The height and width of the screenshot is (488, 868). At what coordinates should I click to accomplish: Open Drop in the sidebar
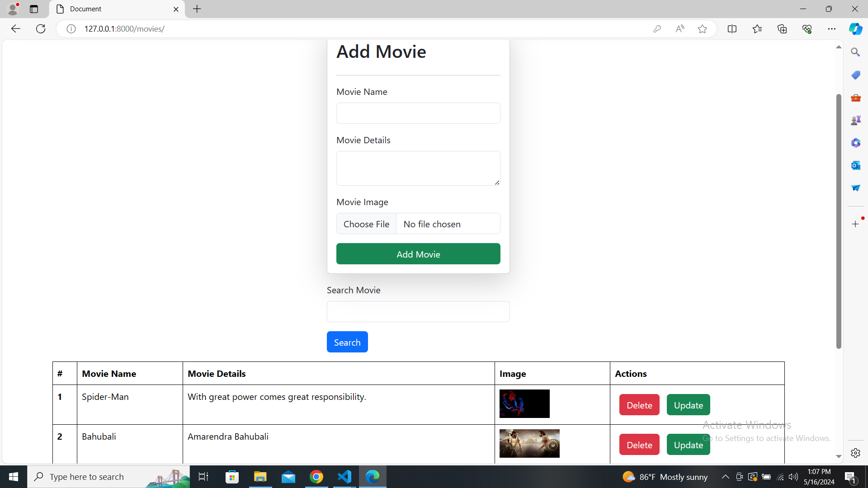click(x=855, y=188)
